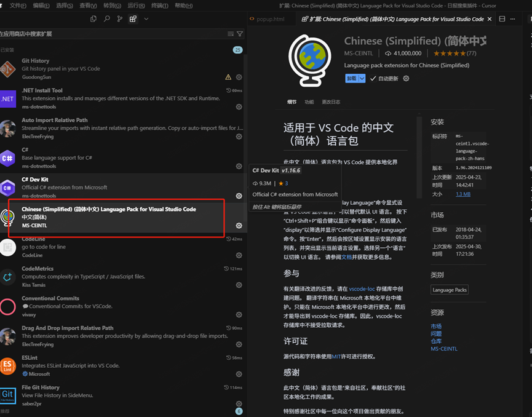Click the 卸载 uninstall button
The height and width of the screenshot is (417, 532).
pos(352,78)
